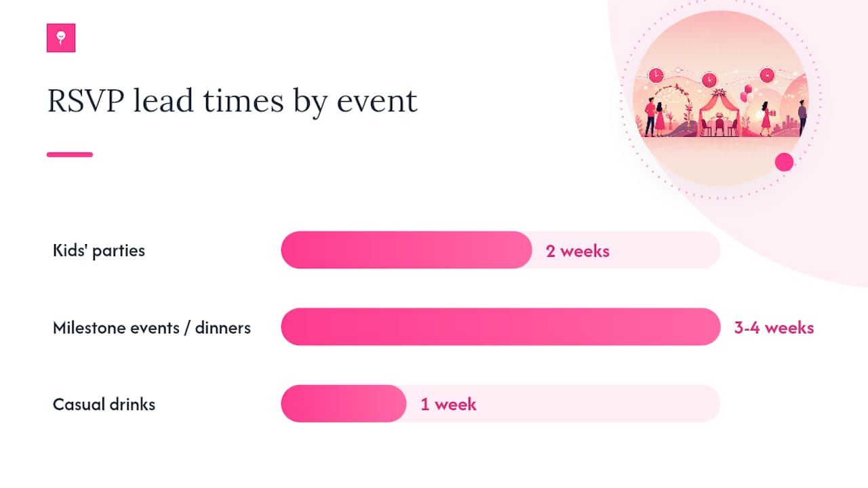The width and height of the screenshot is (868, 488).
Task: Click the Milestone events / dinners label
Action: [x=152, y=328]
